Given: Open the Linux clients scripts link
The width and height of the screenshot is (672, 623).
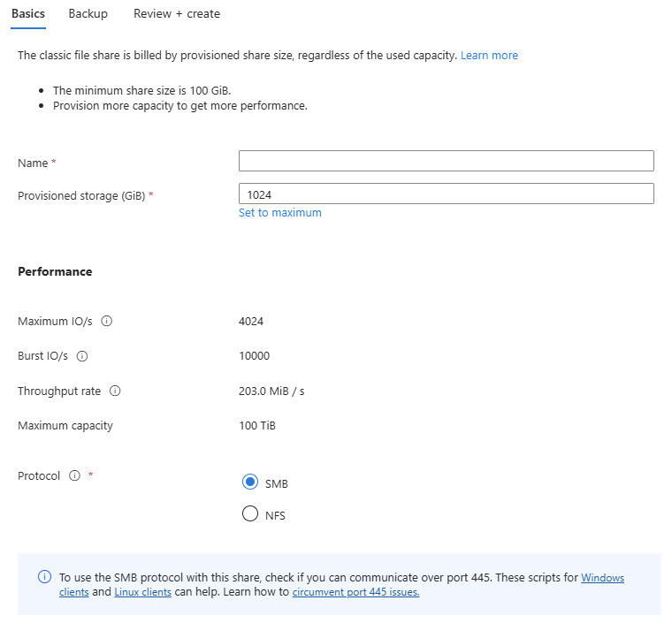Looking at the screenshot, I should pyautogui.click(x=142, y=592).
